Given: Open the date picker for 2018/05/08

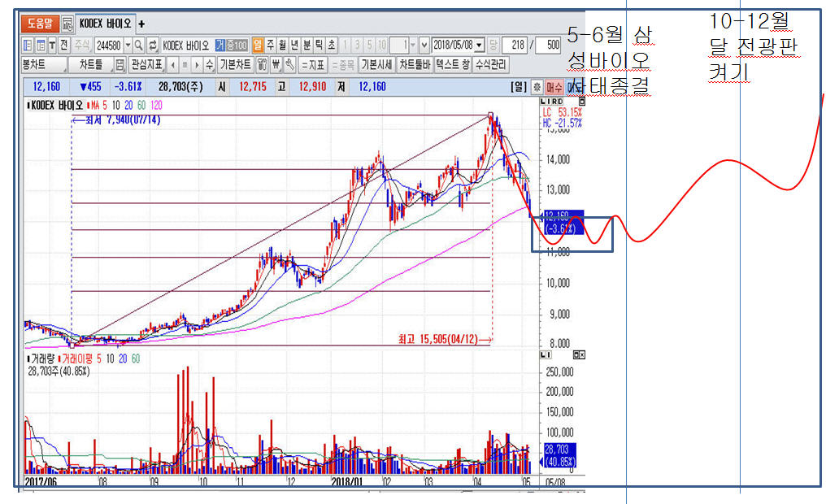Looking at the screenshot, I should (x=479, y=45).
